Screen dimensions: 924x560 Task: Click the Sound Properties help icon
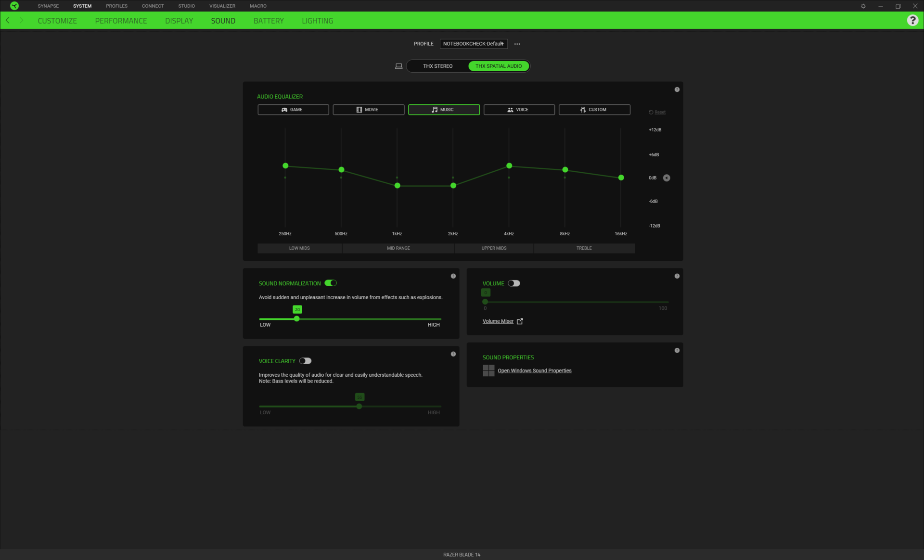pyautogui.click(x=677, y=350)
